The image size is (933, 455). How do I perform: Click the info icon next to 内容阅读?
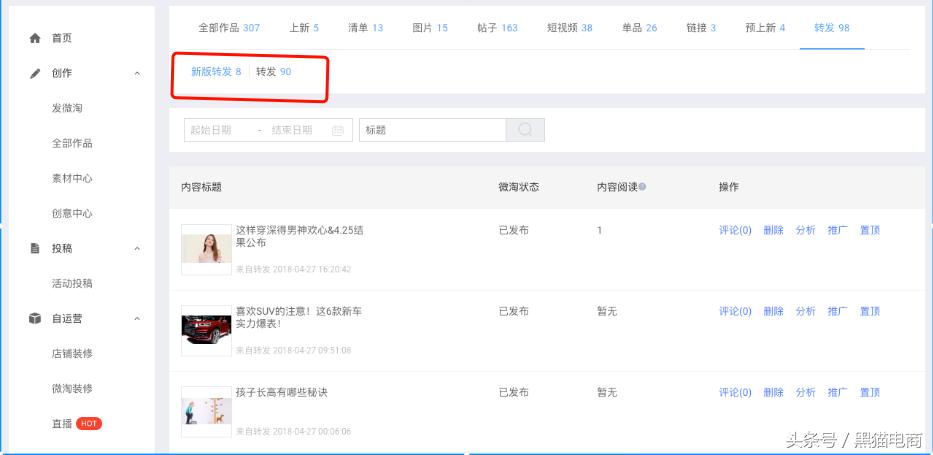pyautogui.click(x=643, y=187)
